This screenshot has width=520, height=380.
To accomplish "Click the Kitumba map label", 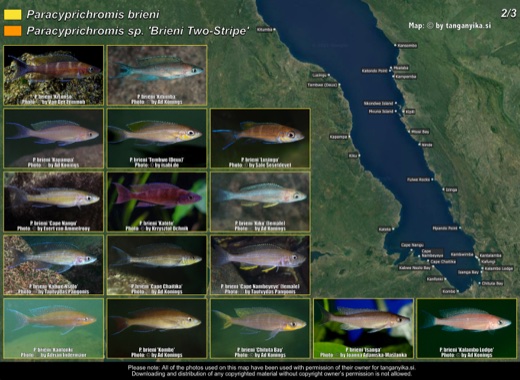I will pyautogui.click(x=265, y=30).
